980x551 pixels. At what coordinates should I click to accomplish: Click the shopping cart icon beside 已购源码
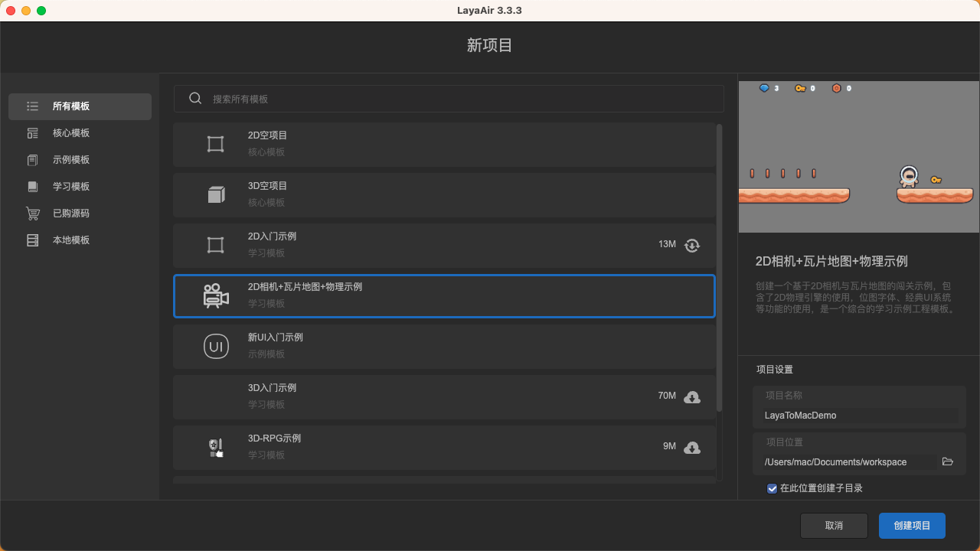[x=32, y=214]
